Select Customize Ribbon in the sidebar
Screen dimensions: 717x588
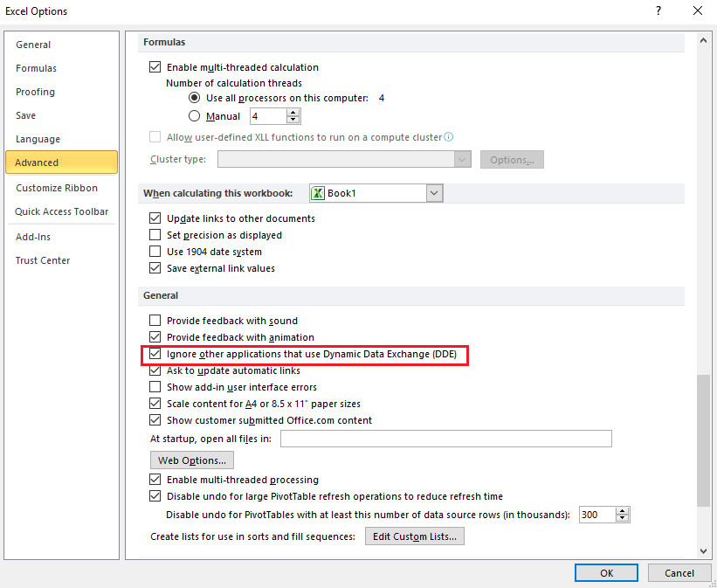click(57, 188)
